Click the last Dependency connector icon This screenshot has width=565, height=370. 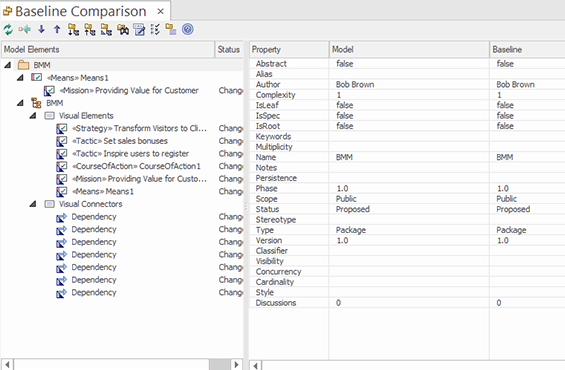click(62, 293)
